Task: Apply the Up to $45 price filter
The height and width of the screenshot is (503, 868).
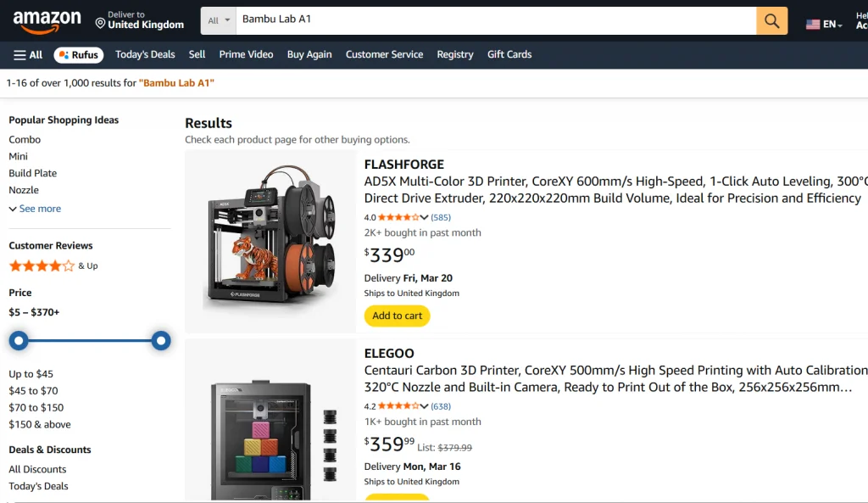Action: pos(31,373)
